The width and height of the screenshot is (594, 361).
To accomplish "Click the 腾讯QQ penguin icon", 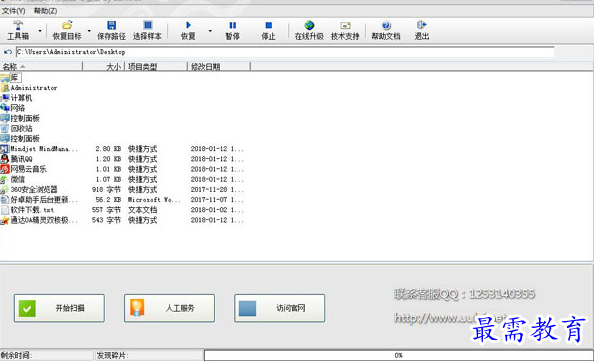I will 5,159.
